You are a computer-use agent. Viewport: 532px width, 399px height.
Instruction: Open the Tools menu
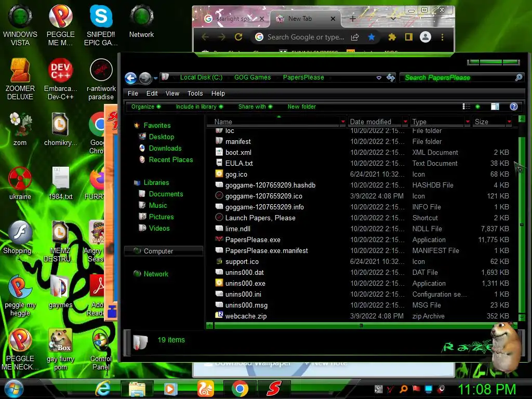pyautogui.click(x=195, y=94)
